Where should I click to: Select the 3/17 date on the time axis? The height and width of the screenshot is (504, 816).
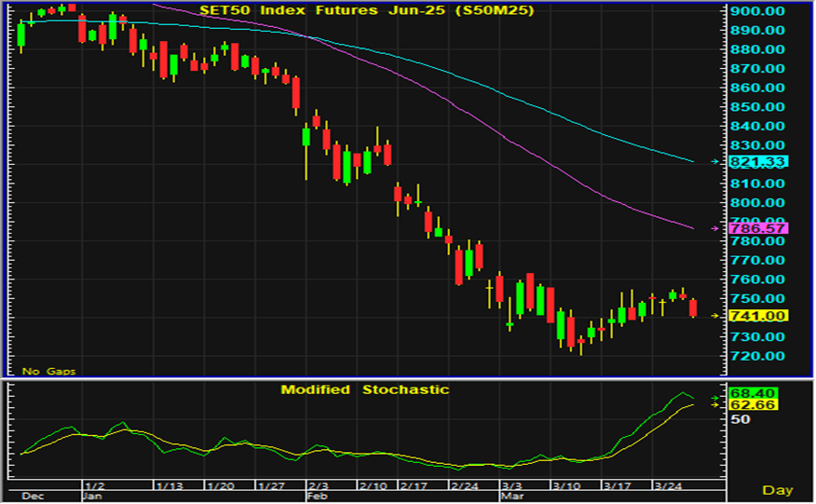616,486
